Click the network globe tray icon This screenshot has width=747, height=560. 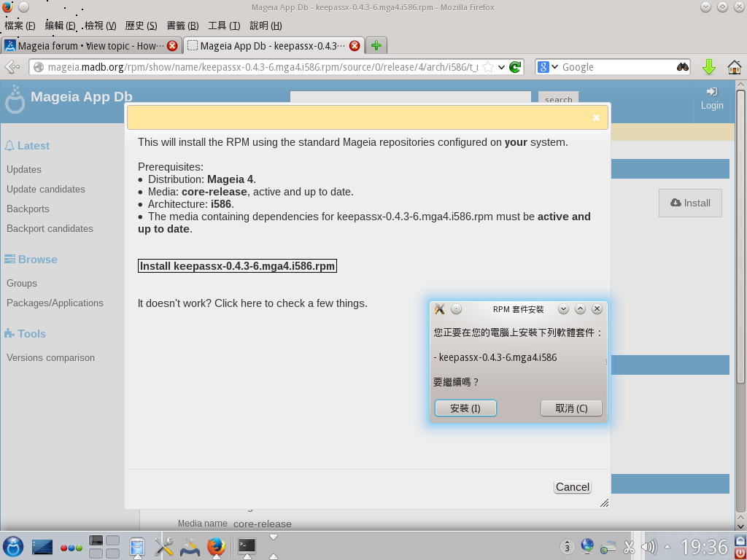point(587,546)
